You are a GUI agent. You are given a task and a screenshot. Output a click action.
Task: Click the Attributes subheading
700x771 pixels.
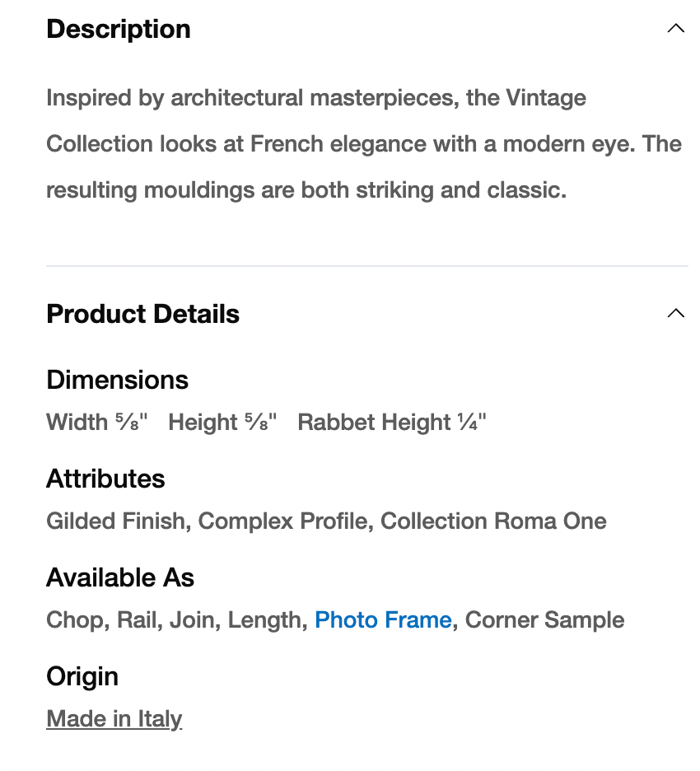tap(105, 479)
